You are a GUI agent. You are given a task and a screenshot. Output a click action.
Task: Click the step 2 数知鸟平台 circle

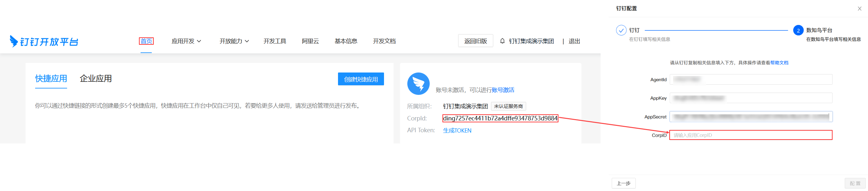[798, 30]
